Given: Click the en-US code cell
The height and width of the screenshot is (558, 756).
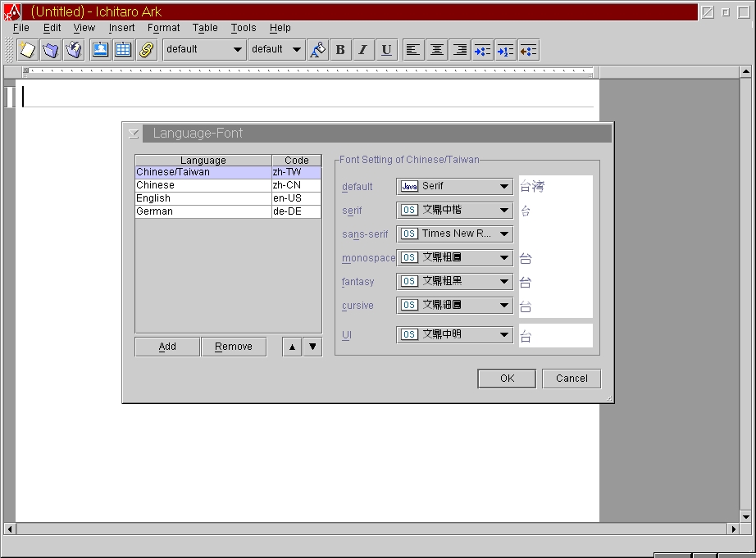Looking at the screenshot, I should tap(297, 198).
